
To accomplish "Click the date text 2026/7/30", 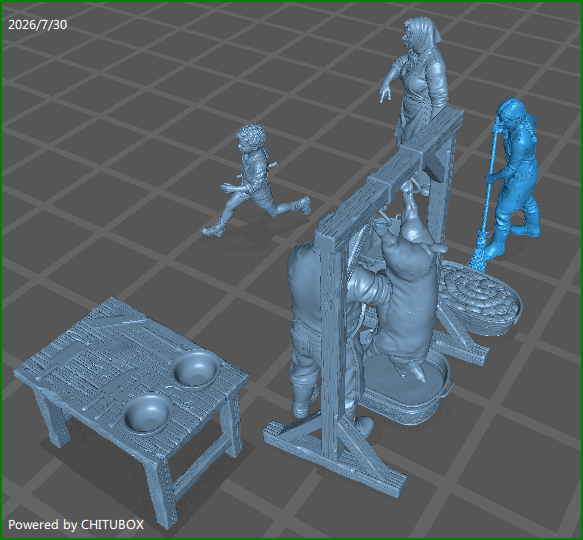I will (38, 25).
